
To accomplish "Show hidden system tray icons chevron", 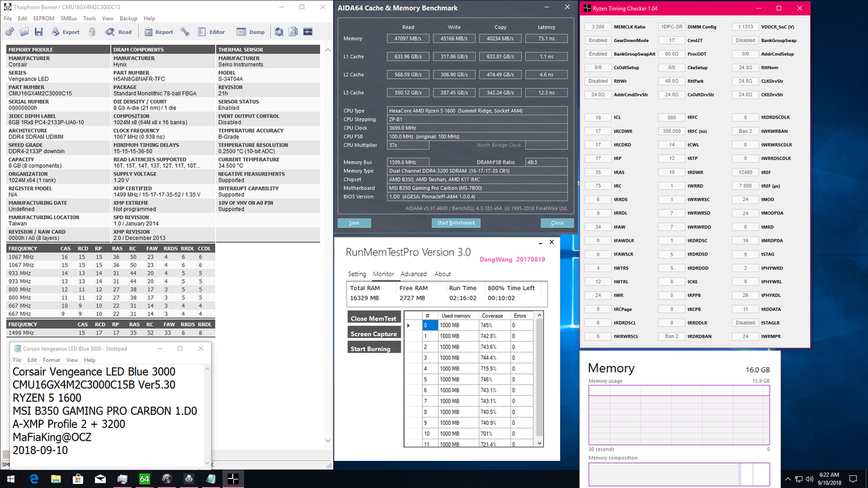I will 788,479.
